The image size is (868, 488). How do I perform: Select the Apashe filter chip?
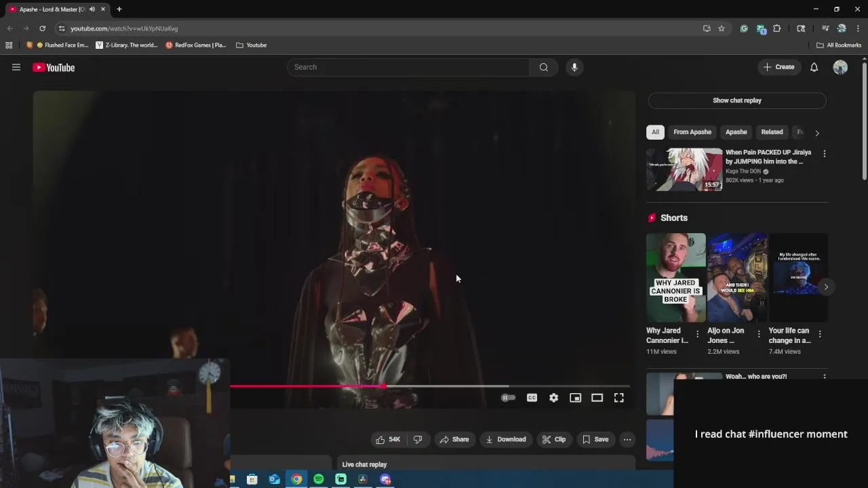click(736, 132)
